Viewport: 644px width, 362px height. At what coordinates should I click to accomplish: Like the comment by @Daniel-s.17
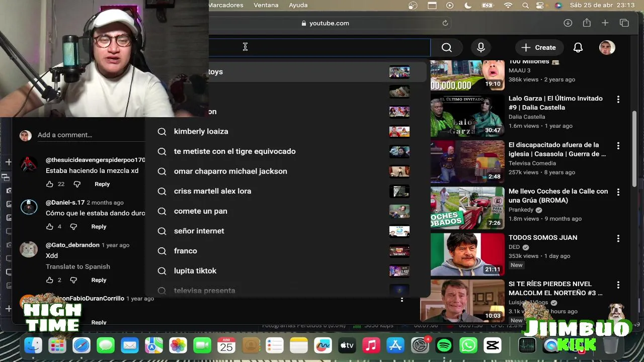coord(50,227)
